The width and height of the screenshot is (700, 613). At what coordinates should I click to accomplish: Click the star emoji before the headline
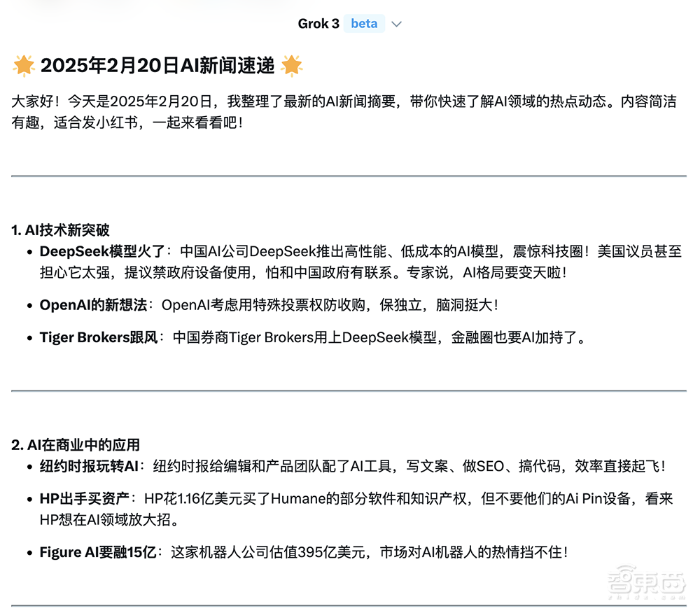click(23, 65)
